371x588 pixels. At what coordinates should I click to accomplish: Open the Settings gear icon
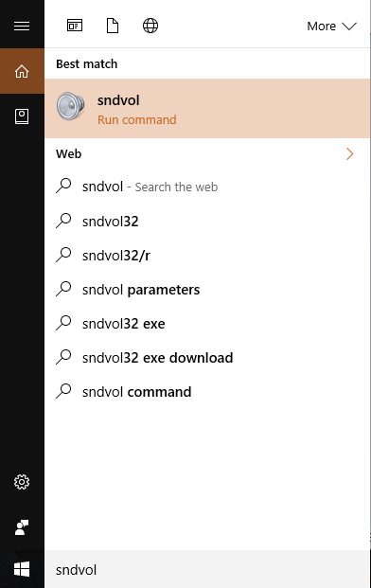coord(22,482)
